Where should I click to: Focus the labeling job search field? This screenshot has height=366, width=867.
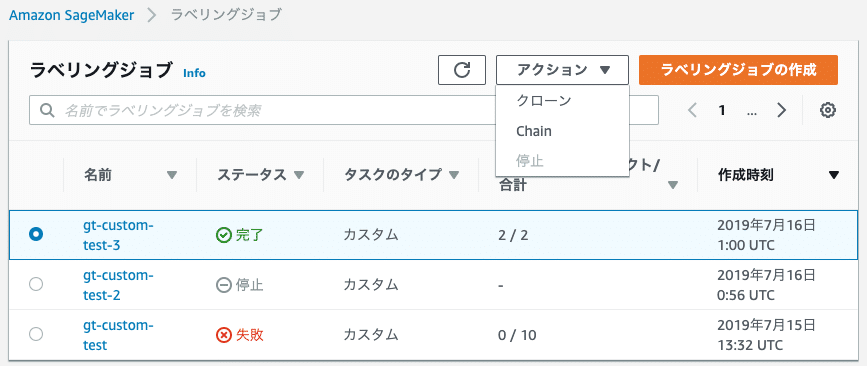[x=344, y=111]
